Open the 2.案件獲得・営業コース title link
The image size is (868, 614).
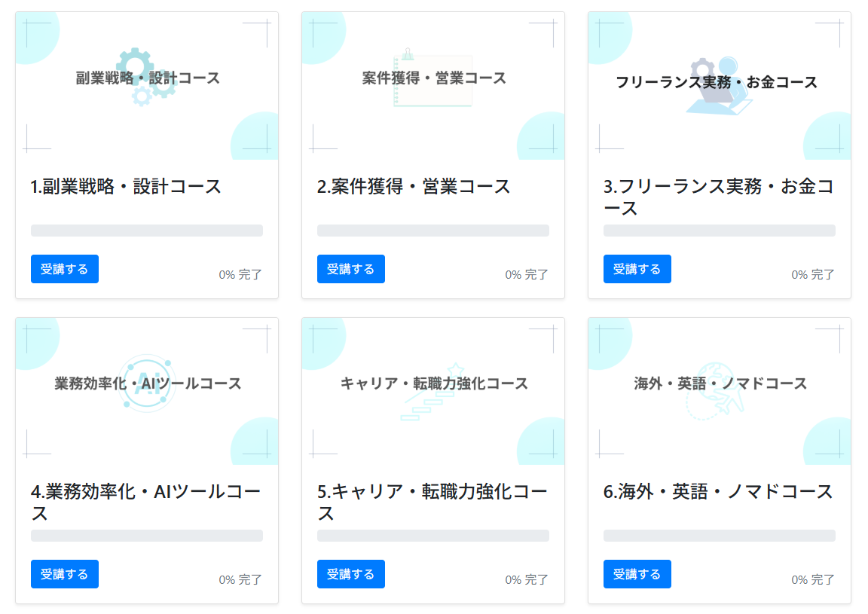coord(413,186)
